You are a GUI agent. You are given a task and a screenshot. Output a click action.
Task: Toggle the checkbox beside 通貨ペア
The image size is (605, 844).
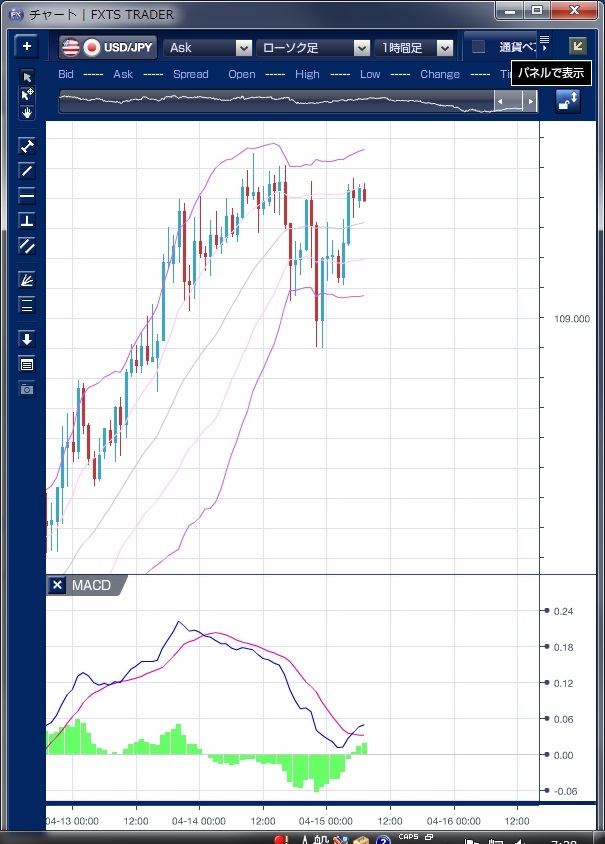[x=479, y=47]
